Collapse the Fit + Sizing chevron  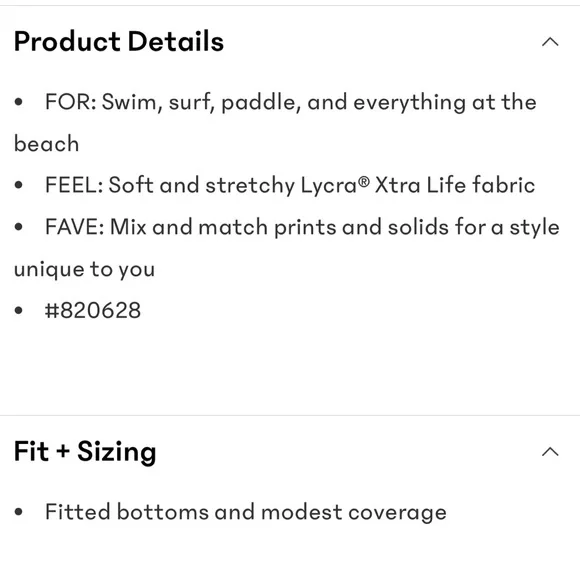[550, 452]
